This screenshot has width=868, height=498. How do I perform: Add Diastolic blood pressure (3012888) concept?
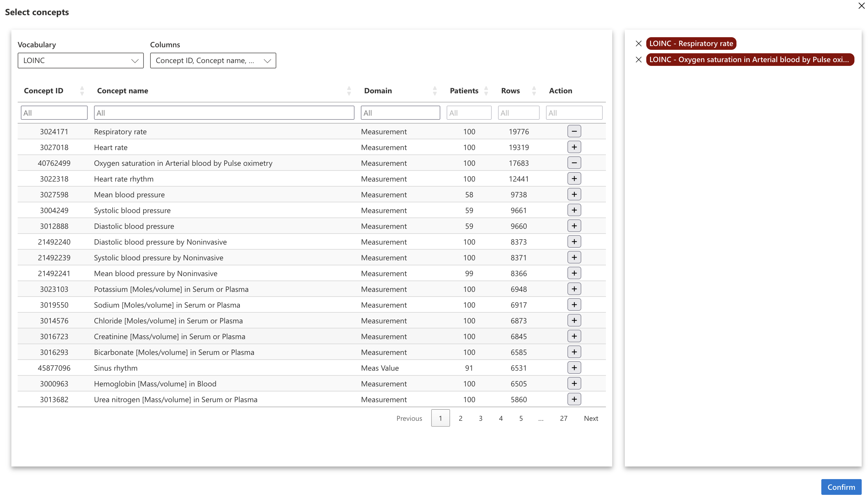574,226
